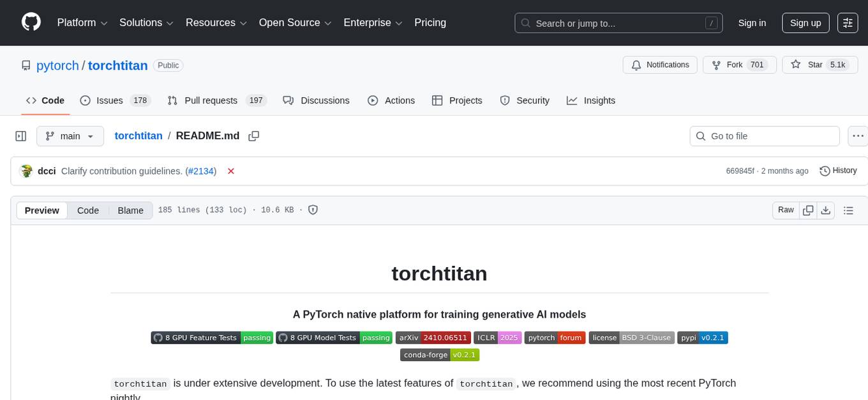Copy the raw file contents
The height and width of the screenshot is (400, 868).
[808, 210]
